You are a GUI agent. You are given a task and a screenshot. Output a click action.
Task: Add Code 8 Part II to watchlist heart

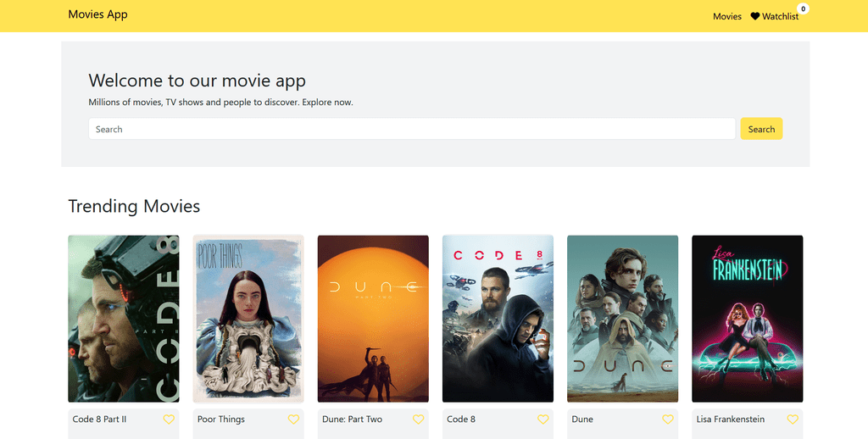coord(169,420)
